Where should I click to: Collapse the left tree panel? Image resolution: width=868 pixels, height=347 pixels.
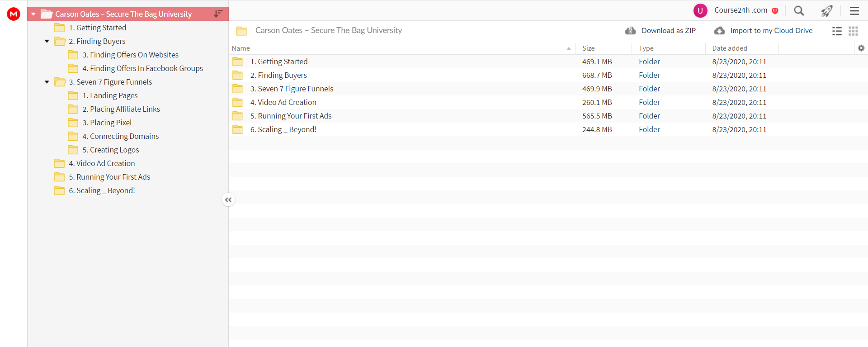[x=228, y=200]
